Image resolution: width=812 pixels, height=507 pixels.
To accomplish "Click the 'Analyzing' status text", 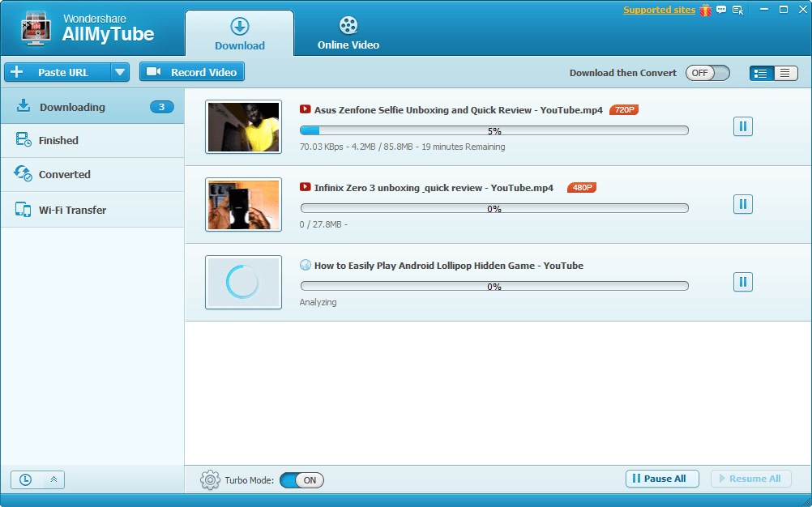I will 318,302.
